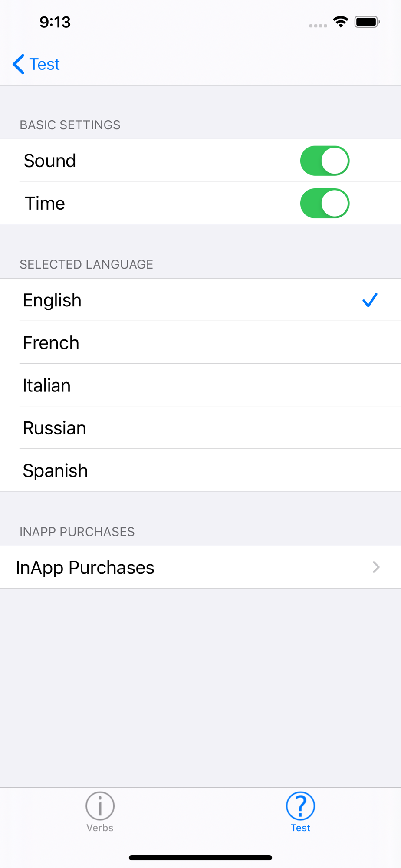Tap the cellular signal dots
Viewport: 401px width, 868px height.
(x=318, y=26)
